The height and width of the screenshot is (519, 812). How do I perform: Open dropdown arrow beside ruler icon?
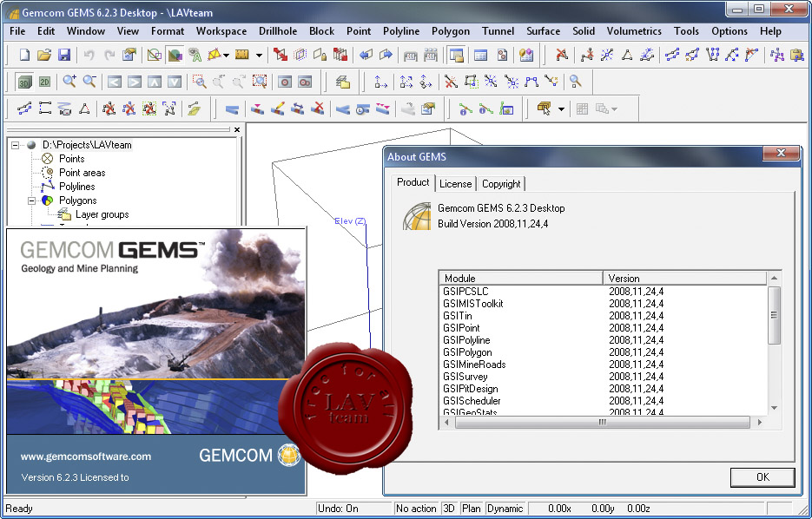pos(259,55)
